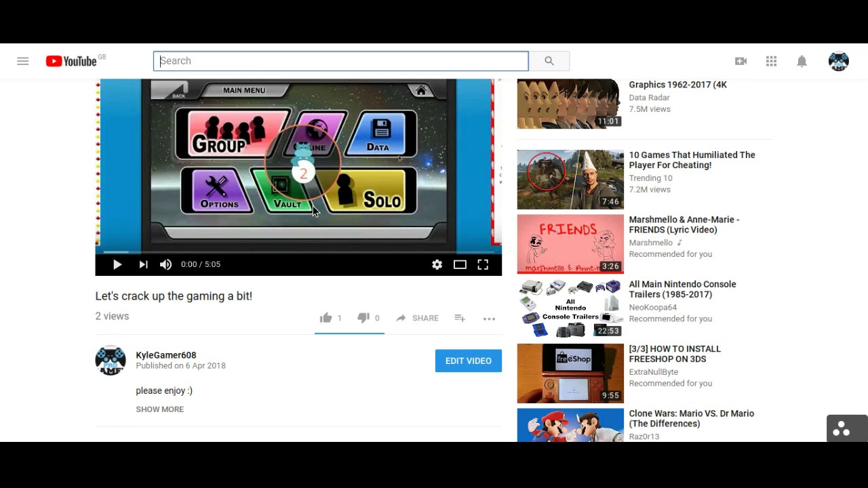Viewport: 868px width, 488px height.
Task: Click the search magnifier button
Action: click(549, 61)
